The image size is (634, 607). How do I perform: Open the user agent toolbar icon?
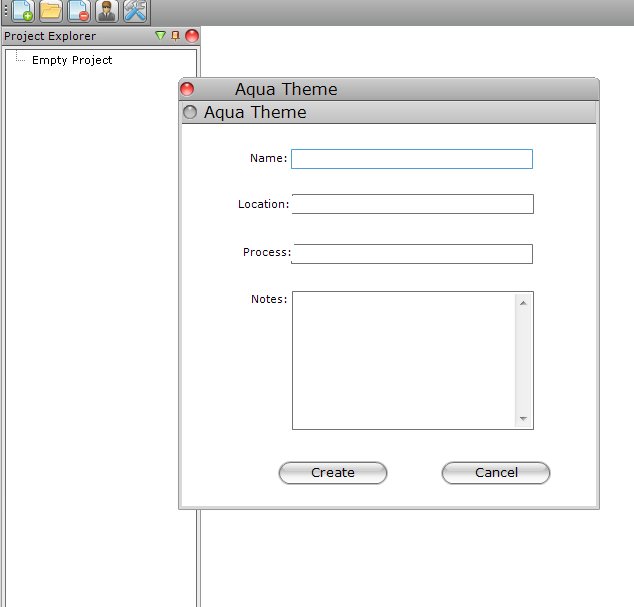(x=107, y=11)
